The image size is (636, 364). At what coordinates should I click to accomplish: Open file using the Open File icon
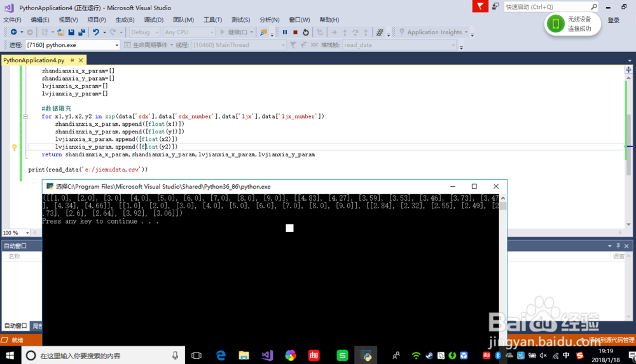pyautogui.click(x=61, y=32)
